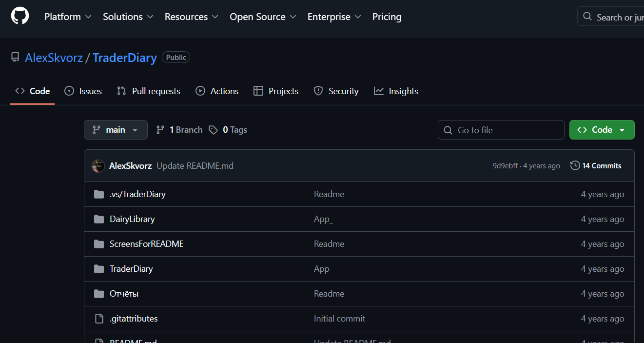Open the Open Source menu
The width and height of the screenshot is (644, 343).
click(263, 17)
